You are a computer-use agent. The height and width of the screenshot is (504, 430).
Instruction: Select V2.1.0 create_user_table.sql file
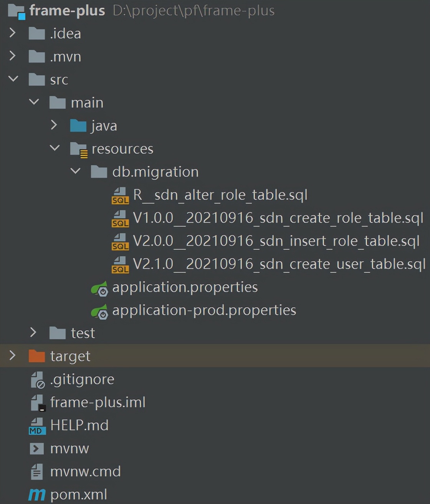coord(279,264)
